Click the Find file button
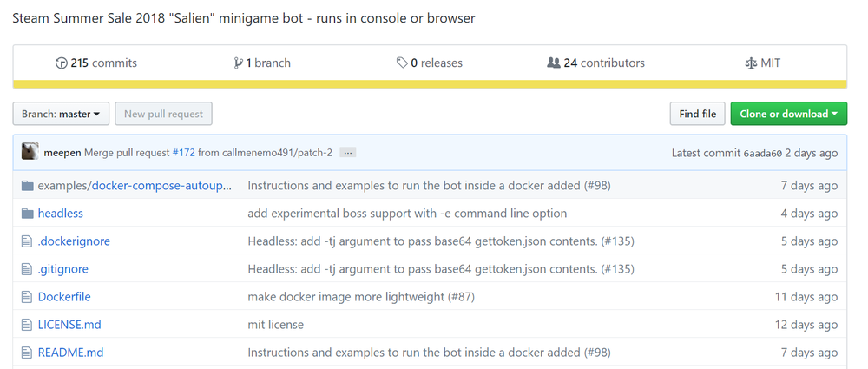The height and width of the screenshot is (369, 868). coord(698,114)
